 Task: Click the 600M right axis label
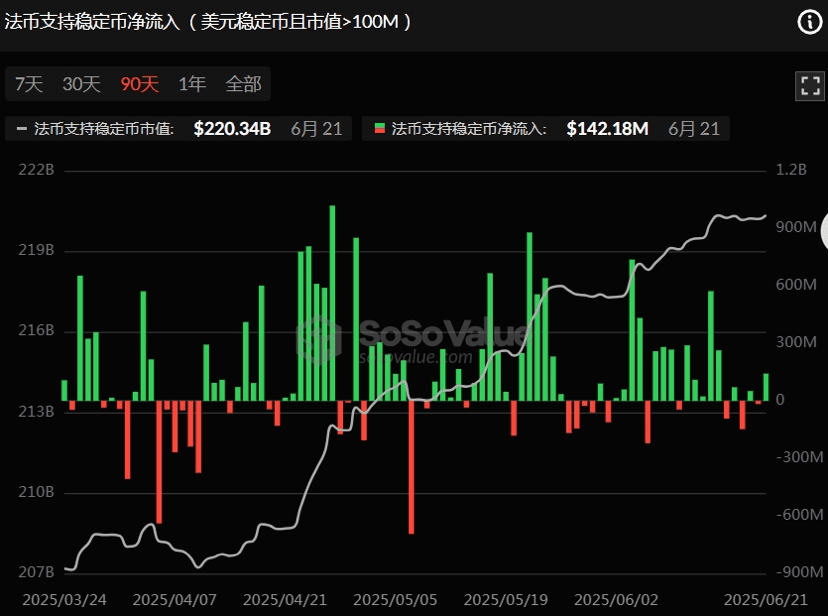click(796, 285)
